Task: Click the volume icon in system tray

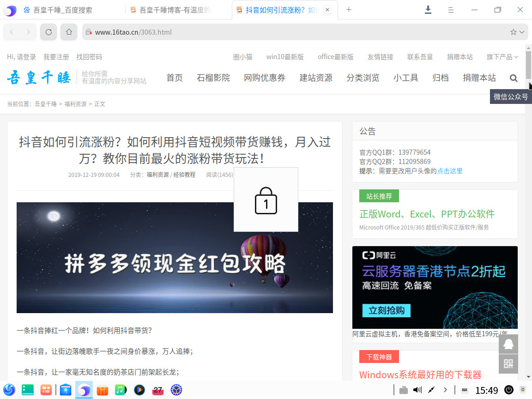Action: pyautogui.click(x=417, y=390)
